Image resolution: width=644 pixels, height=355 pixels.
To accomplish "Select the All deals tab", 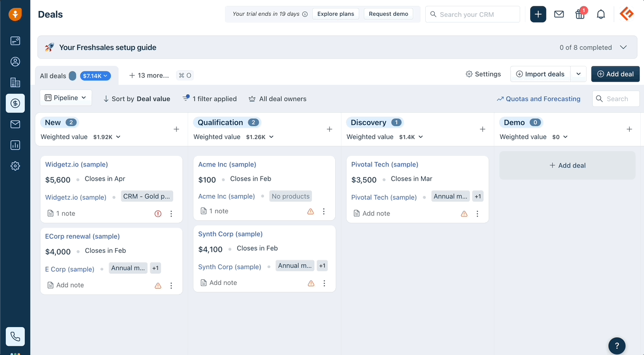I will click(53, 76).
